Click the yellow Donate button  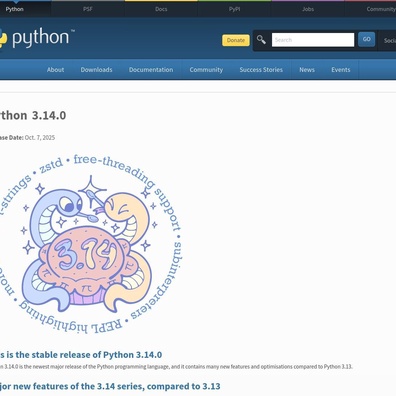(x=236, y=40)
